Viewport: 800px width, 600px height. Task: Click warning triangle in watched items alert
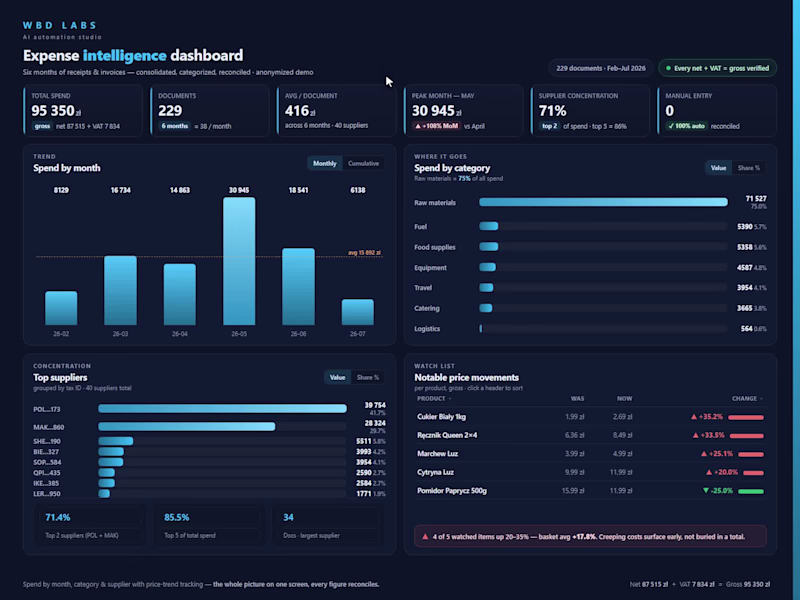pyautogui.click(x=425, y=537)
